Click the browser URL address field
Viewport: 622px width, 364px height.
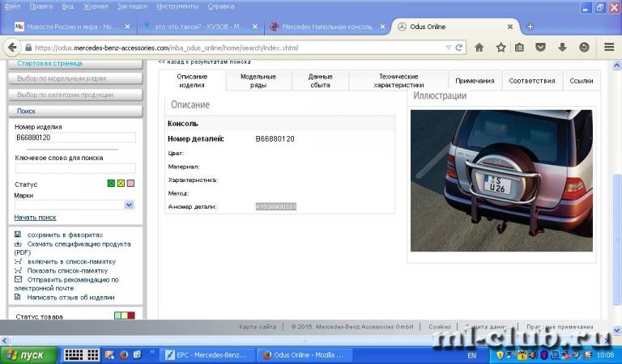[238, 48]
